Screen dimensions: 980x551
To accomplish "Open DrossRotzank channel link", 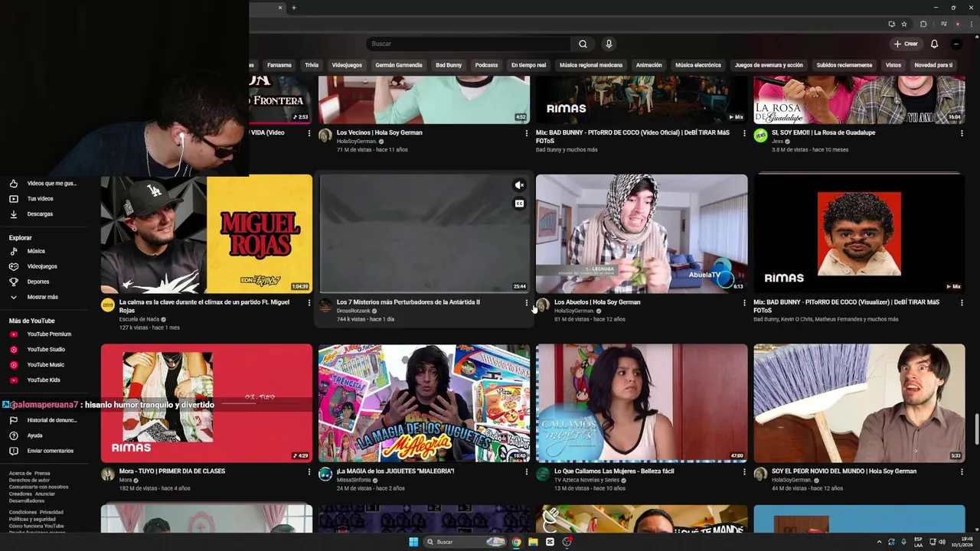I will pyautogui.click(x=354, y=311).
